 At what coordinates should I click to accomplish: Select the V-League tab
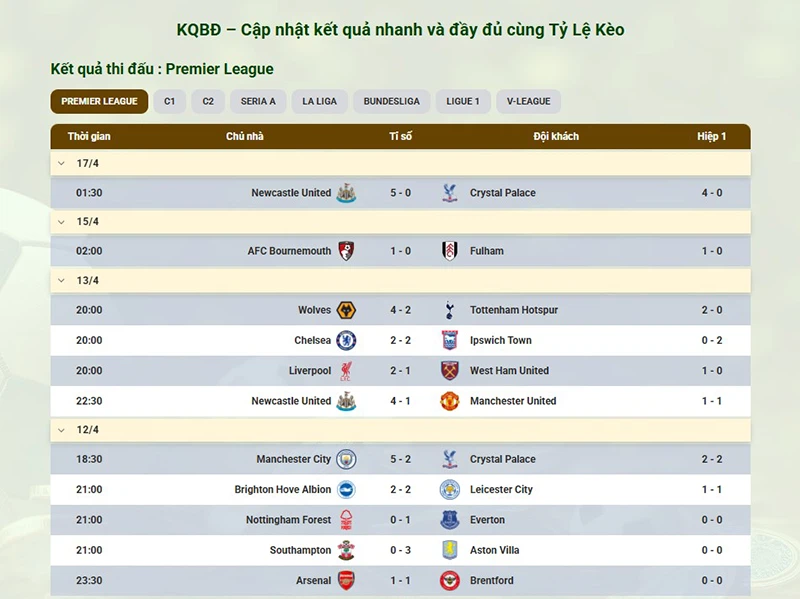528,101
